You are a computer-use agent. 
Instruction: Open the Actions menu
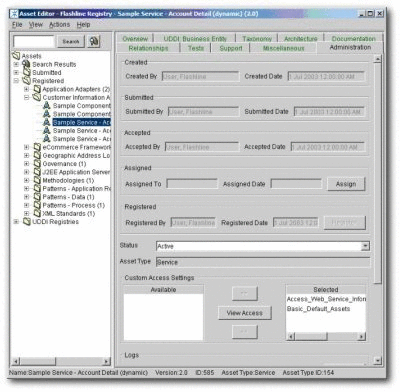[x=59, y=25]
